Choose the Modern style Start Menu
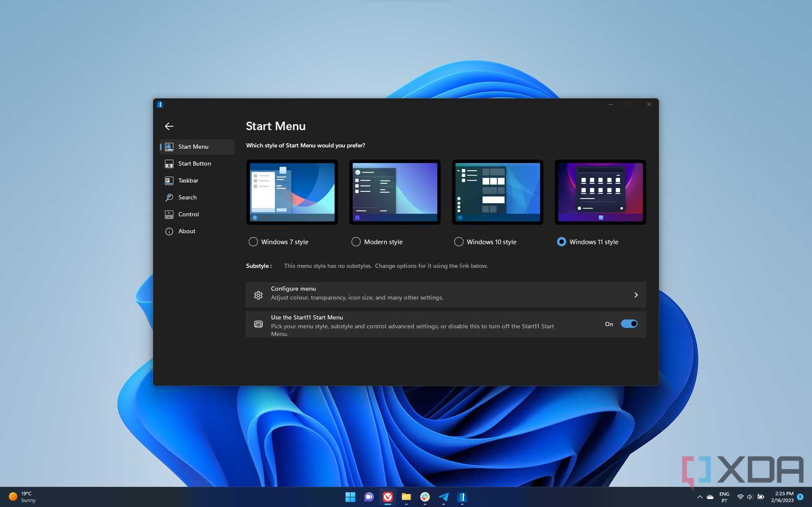The height and width of the screenshot is (507, 812). pyautogui.click(x=355, y=241)
